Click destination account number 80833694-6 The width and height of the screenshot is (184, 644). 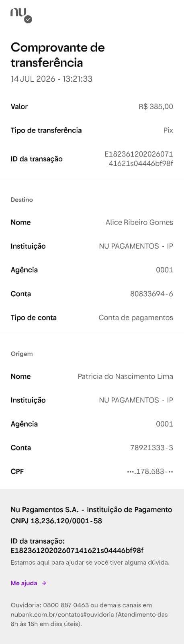(x=151, y=294)
